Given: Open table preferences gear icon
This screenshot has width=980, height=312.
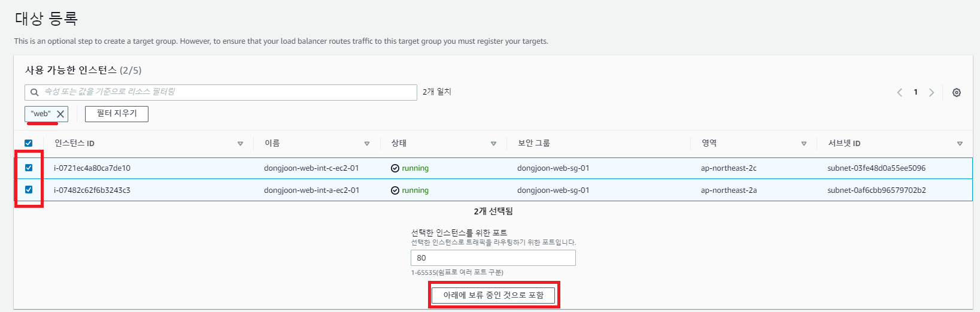Looking at the screenshot, I should pyautogui.click(x=957, y=92).
